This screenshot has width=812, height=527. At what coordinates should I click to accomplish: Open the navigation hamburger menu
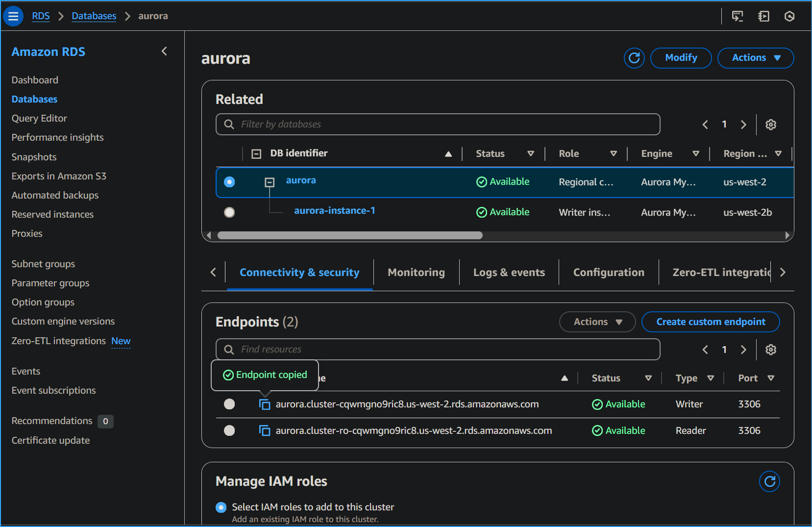tap(13, 16)
